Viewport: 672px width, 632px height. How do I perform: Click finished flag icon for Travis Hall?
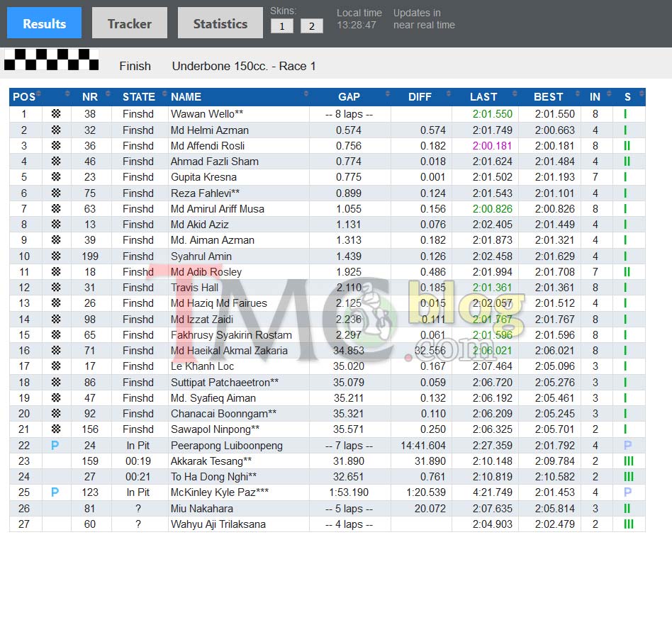coord(56,287)
